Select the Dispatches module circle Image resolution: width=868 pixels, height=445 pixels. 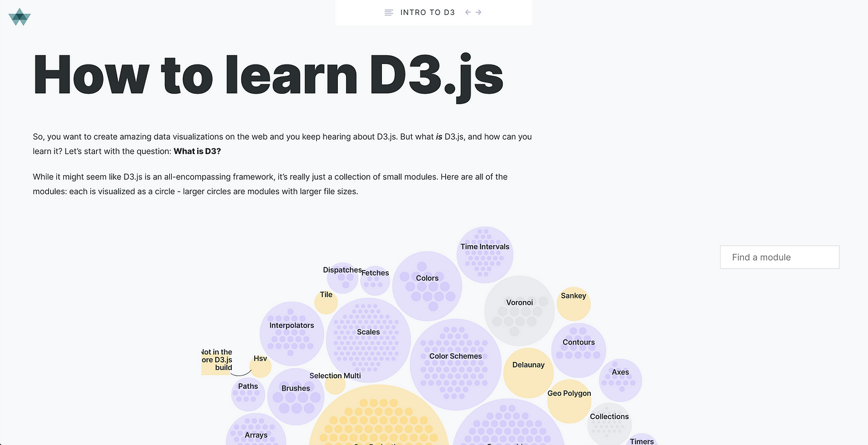coord(342,277)
